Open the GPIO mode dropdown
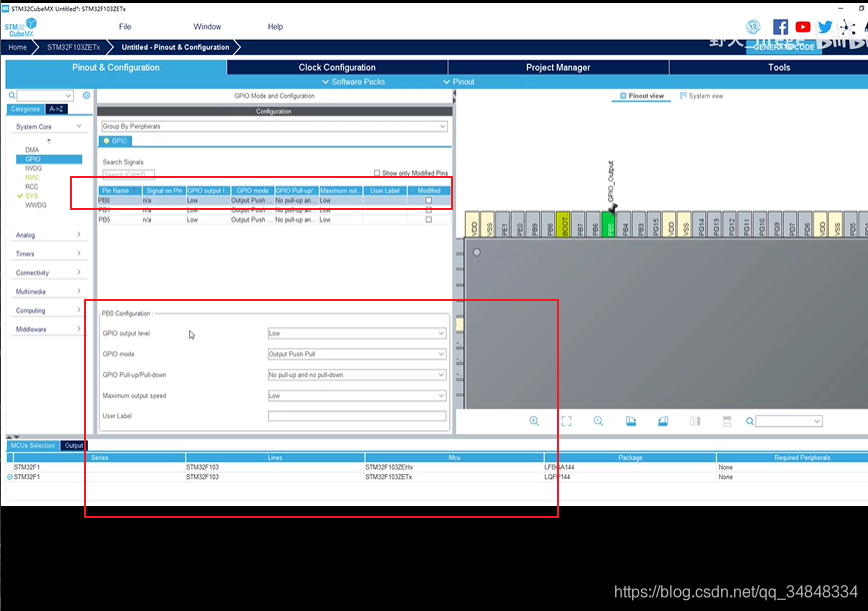 click(x=357, y=354)
